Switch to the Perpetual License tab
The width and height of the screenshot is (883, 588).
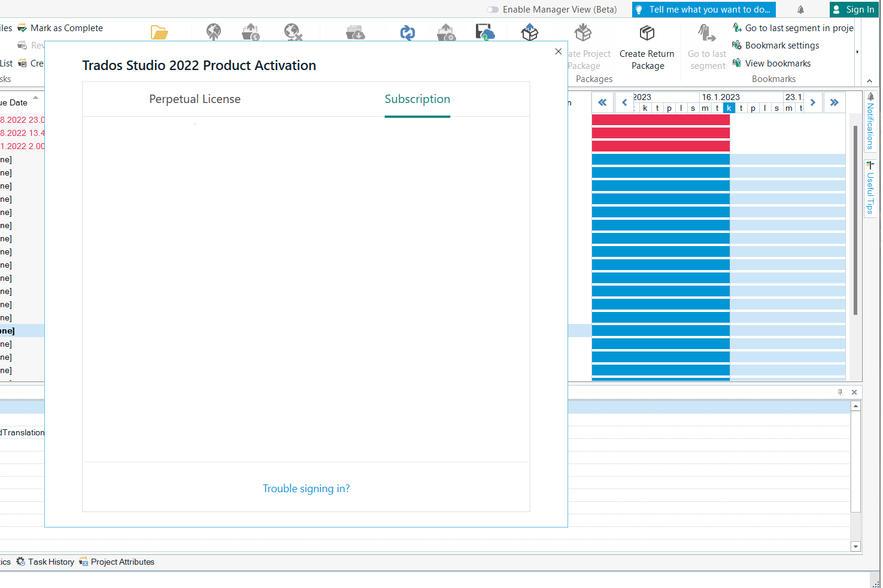click(195, 99)
